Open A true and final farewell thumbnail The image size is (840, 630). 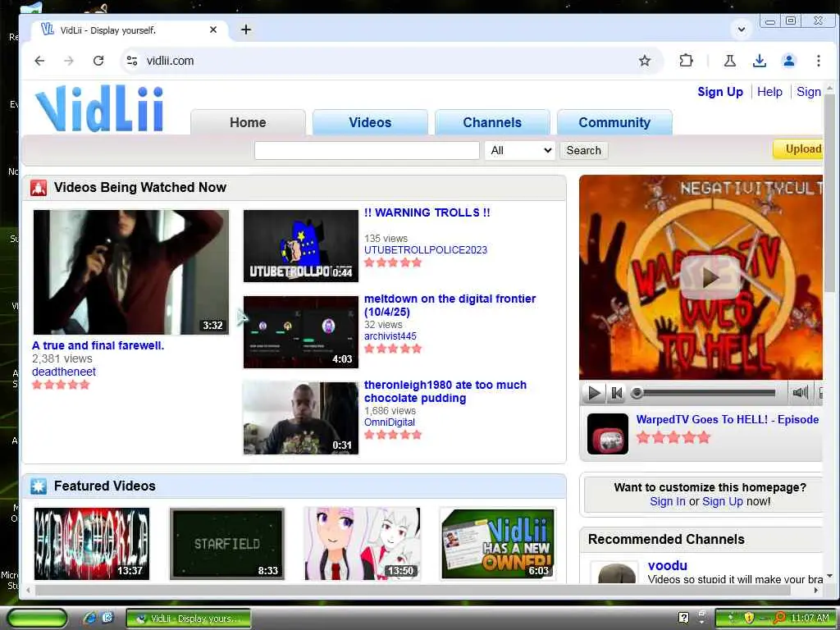click(131, 272)
